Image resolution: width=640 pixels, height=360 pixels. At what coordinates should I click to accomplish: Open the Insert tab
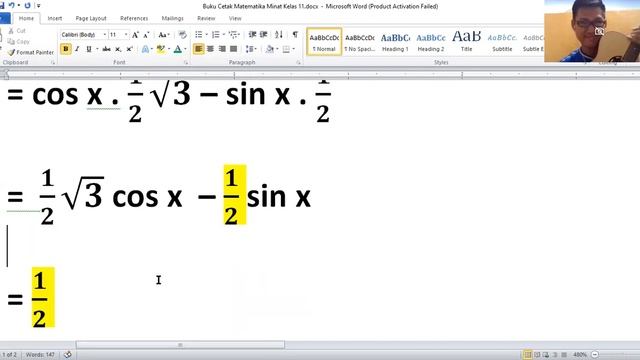click(x=55, y=18)
